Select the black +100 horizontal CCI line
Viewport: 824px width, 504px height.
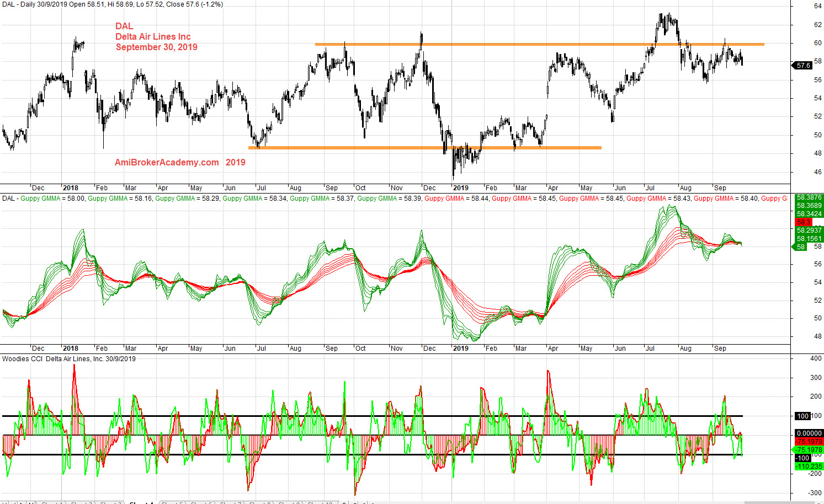373,416
